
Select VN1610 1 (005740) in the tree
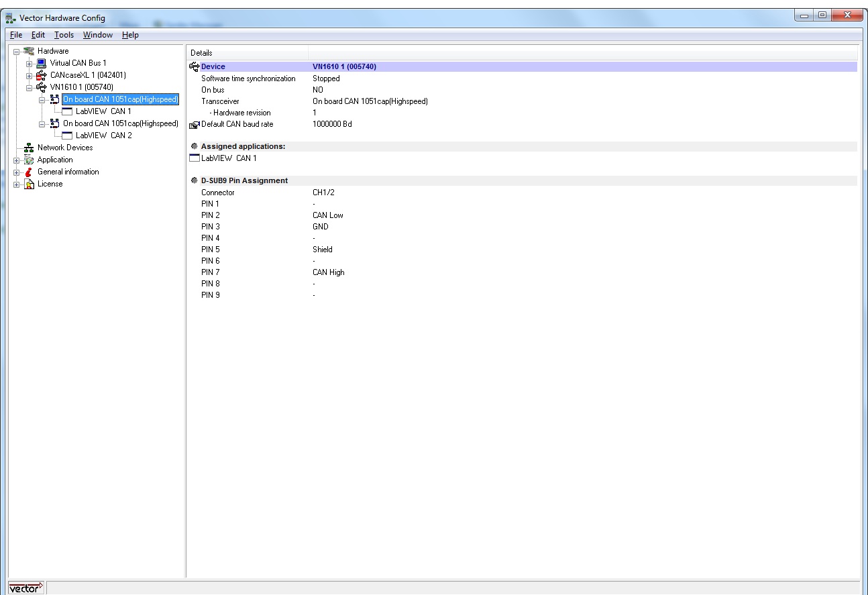point(81,87)
